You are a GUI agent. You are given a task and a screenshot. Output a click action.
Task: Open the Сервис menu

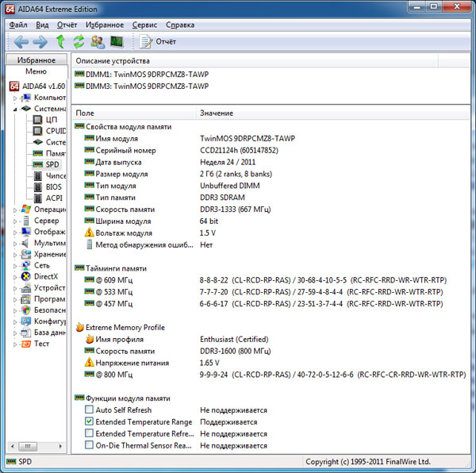(x=144, y=25)
